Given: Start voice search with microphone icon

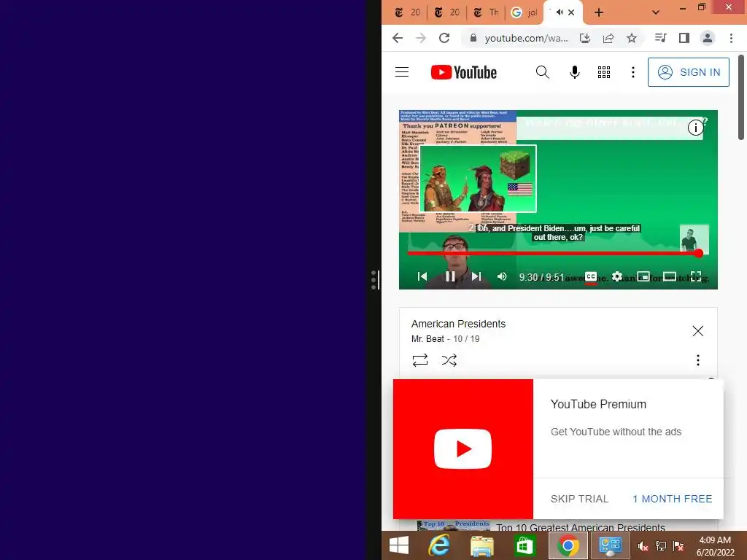Looking at the screenshot, I should point(575,72).
